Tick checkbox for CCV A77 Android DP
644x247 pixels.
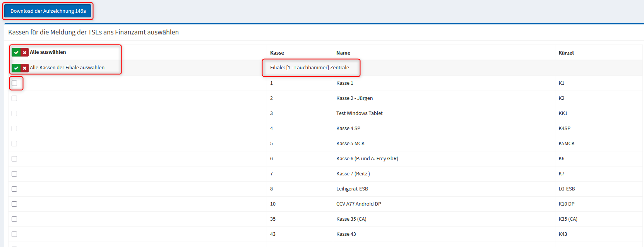pyautogui.click(x=14, y=204)
